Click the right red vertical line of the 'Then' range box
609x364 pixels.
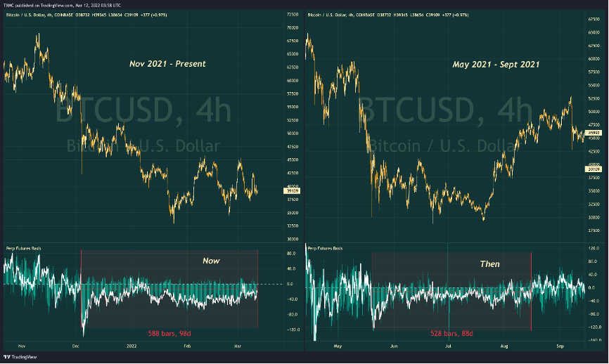click(x=532, y=292)
